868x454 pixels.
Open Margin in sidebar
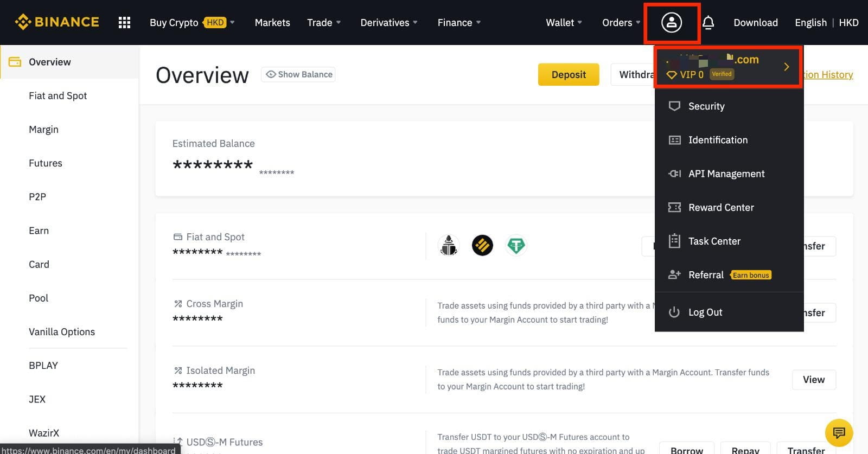coord(43,129)
